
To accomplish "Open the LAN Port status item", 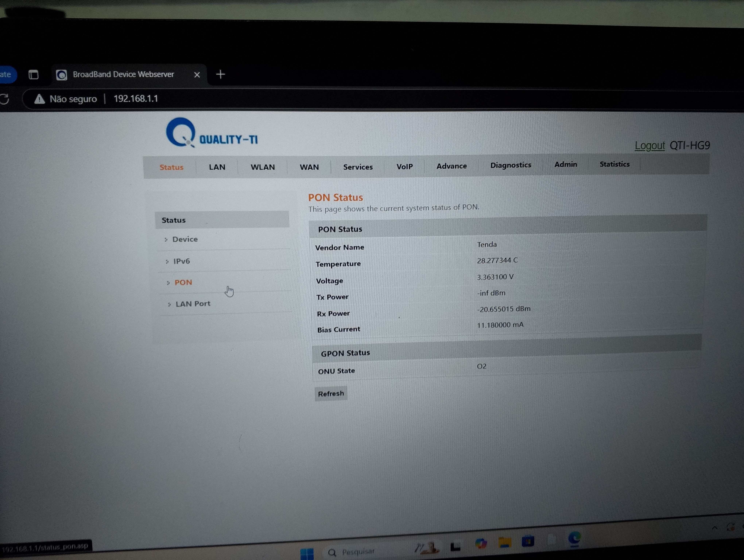I will click(x=193, y=304).
